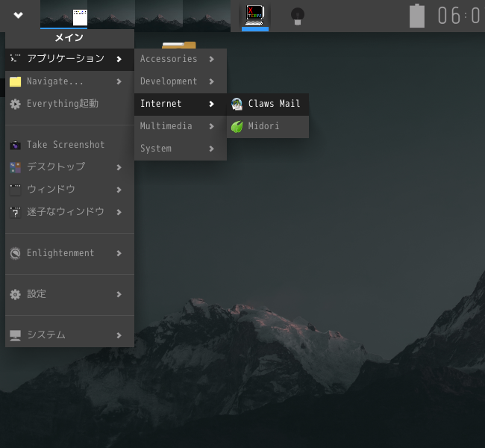Click the Enlightenment logo icon
Image resolution: width=485 pixels, height=448 pixels.
coord(15,253)
